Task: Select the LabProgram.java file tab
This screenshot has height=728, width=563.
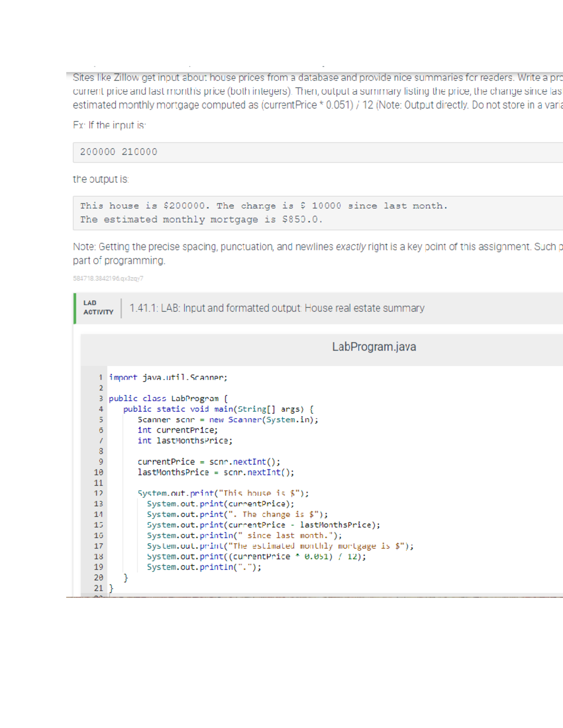Action: coord(374,347)
